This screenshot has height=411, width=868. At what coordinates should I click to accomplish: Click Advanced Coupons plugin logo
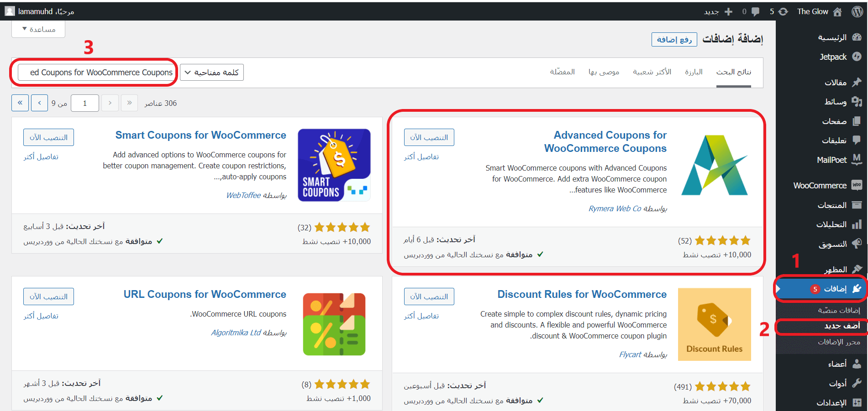click(715, 165)
